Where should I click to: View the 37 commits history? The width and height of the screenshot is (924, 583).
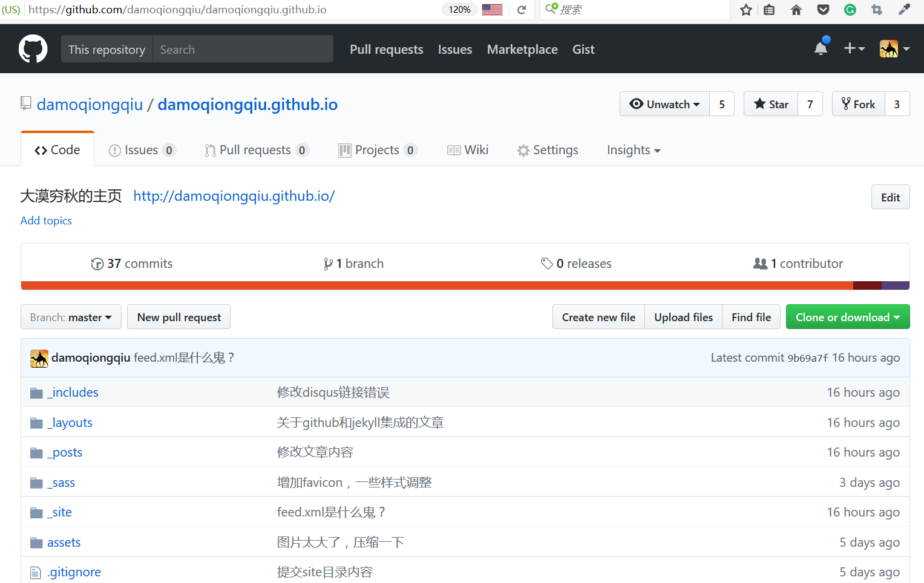coord(132,264)
